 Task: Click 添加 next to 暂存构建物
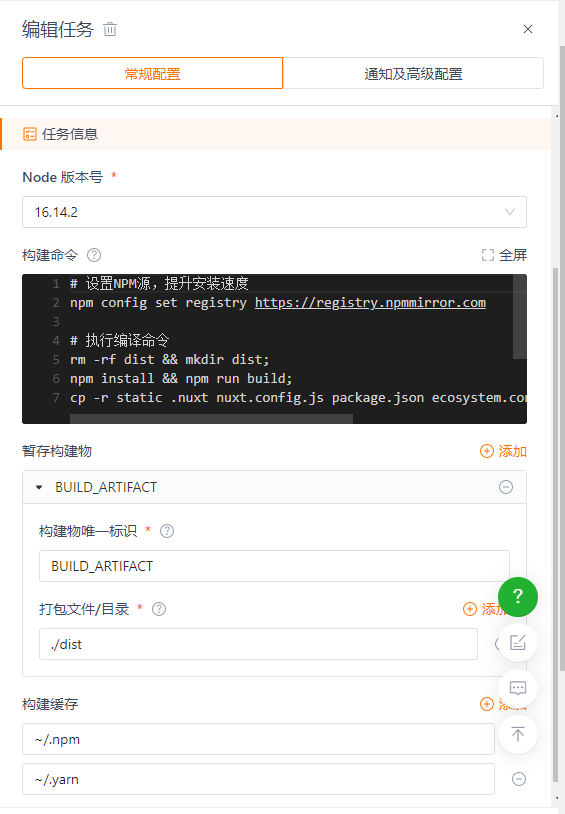503,451
